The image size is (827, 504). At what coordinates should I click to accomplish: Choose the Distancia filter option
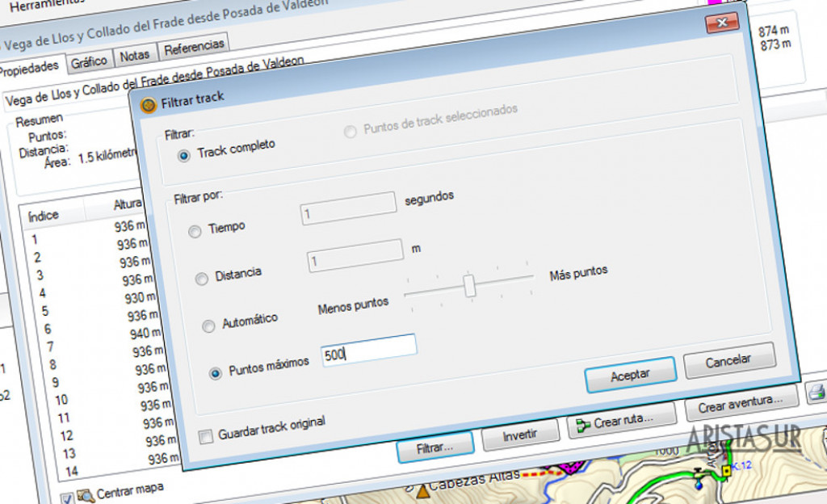click(201, 279)
